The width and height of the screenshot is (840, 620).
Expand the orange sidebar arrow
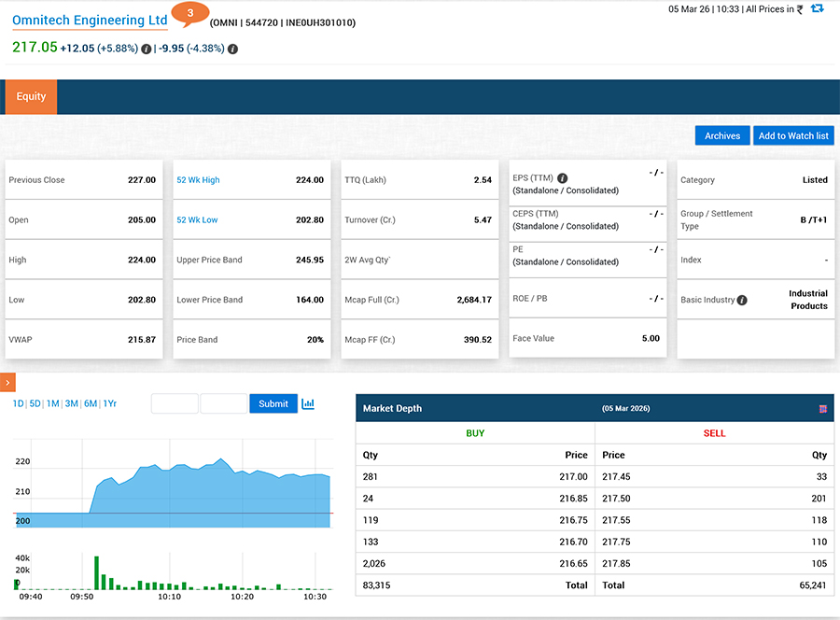click(7, 382)
